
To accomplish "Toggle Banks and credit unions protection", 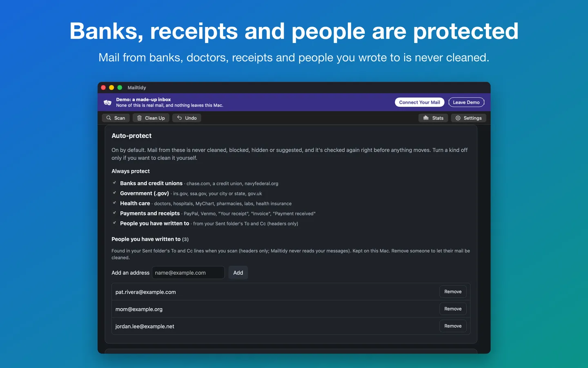I will [114, 183].
